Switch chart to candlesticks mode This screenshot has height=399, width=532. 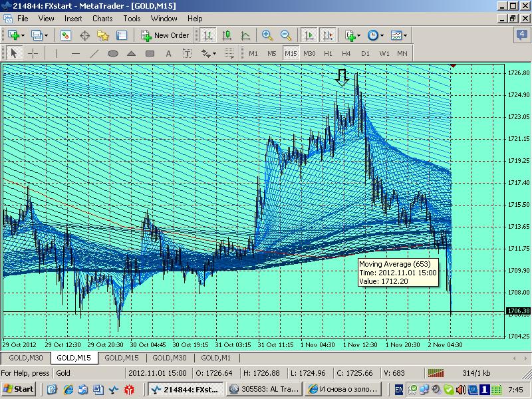[227, 35]
